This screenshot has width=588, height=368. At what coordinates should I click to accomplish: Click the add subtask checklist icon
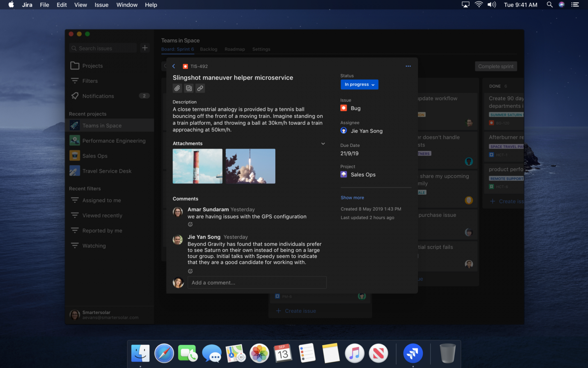(x=189, y=88)
